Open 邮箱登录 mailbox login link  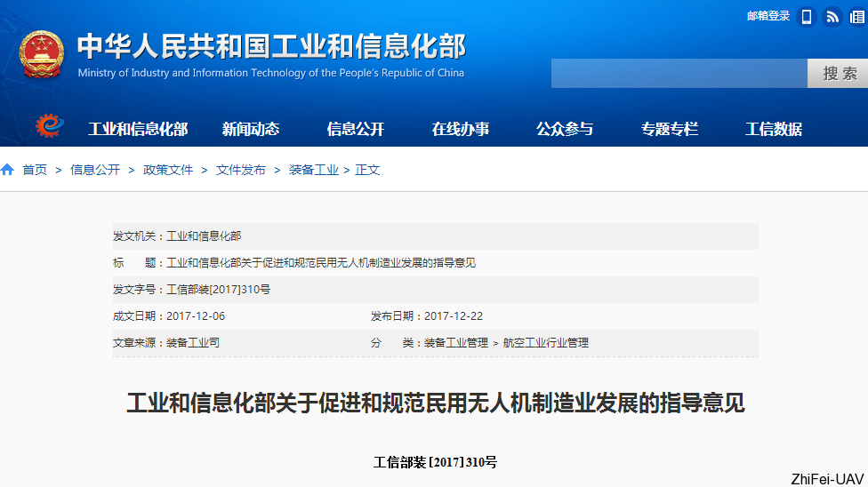pyautogui.click(x=768, y=16)
